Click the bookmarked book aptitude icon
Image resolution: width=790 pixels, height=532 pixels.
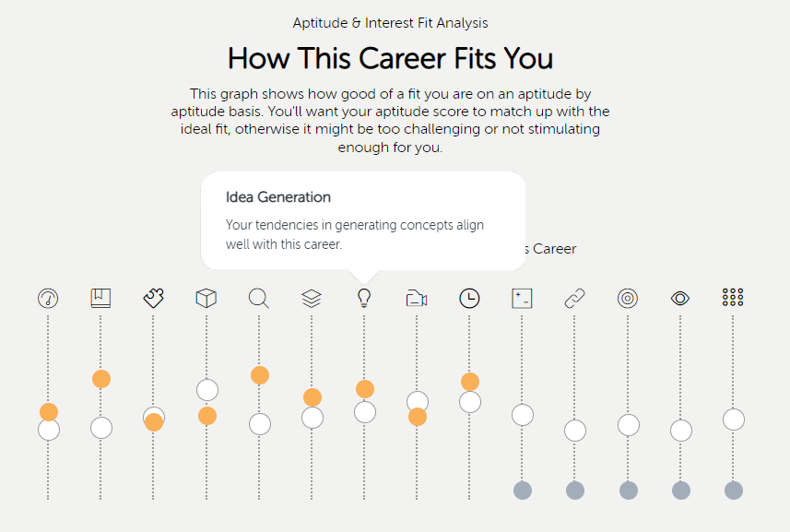coord(100,297)
